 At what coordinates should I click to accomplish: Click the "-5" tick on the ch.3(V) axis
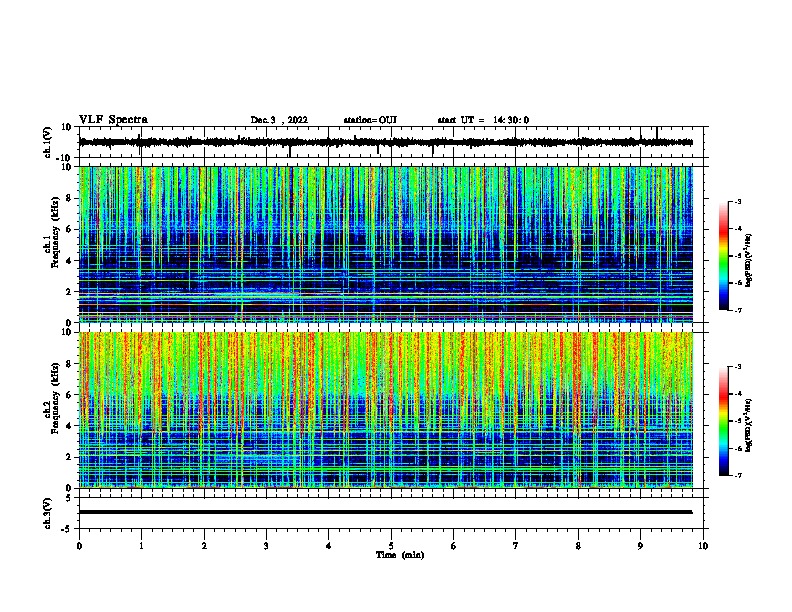click(x=68, y=529)
